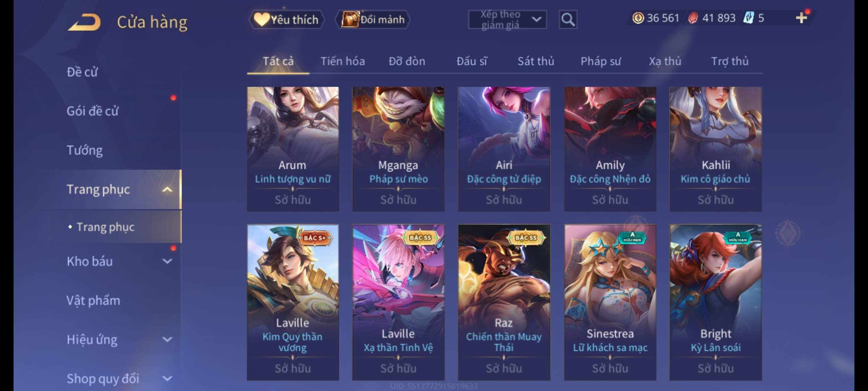Open the Yêu thích heart button

pyautogui.click(x=287, y=20)
